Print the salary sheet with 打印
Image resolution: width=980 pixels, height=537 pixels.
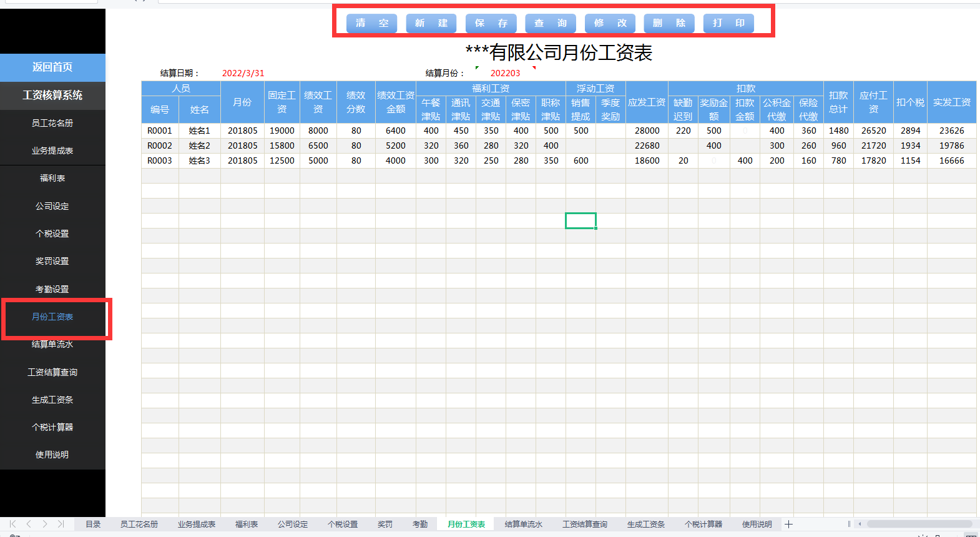(x=728, y=23)
